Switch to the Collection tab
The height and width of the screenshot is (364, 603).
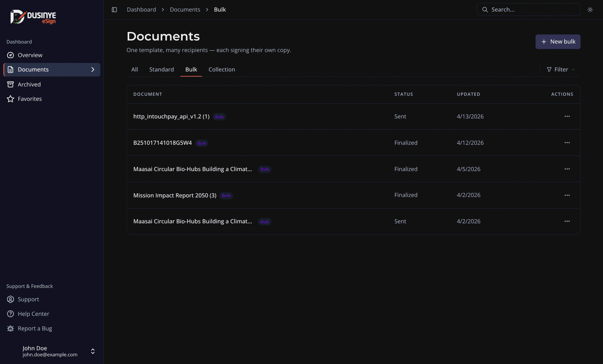click(221, 69)
